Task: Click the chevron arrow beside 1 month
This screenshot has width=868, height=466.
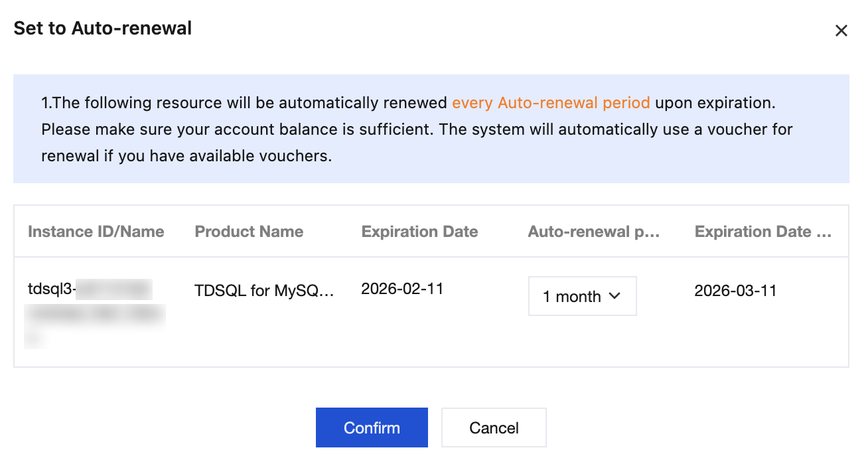Action: 615,296
